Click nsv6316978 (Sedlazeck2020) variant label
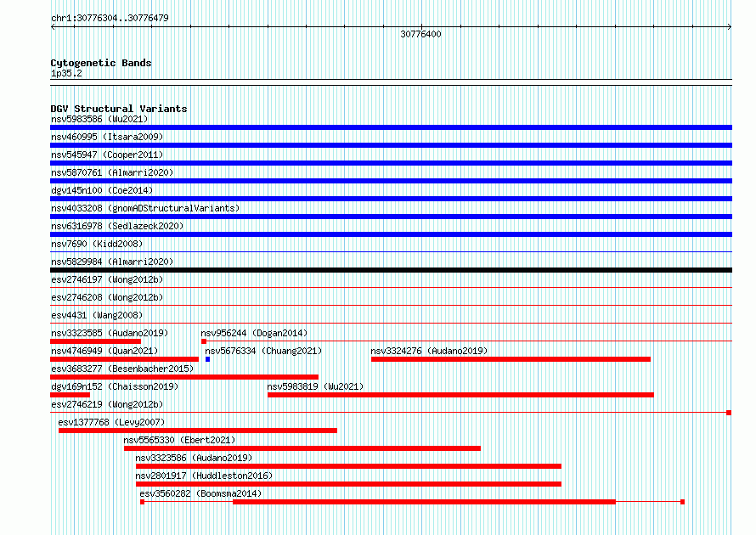The image size is (756, 535). [117, 226]
